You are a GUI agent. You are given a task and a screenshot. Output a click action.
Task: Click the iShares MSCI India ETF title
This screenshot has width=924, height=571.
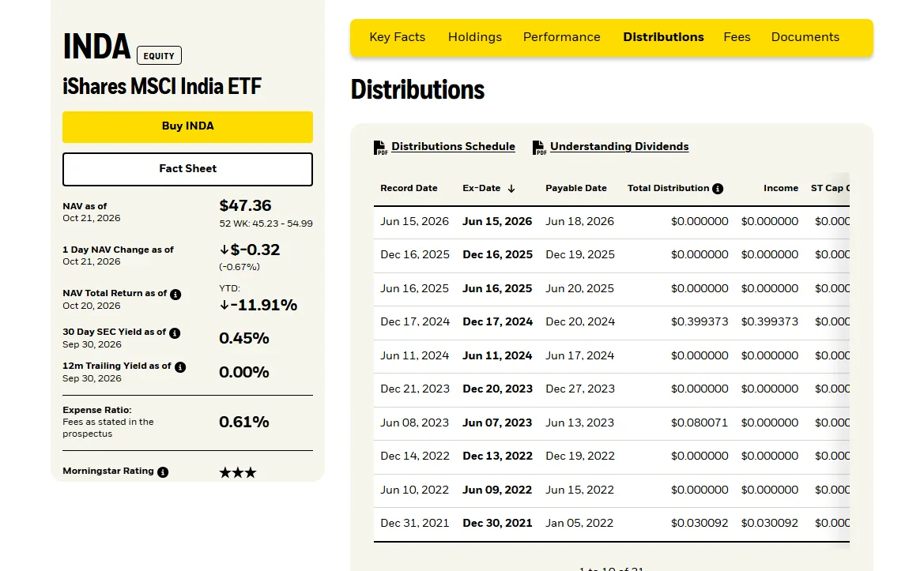[162, 87]
